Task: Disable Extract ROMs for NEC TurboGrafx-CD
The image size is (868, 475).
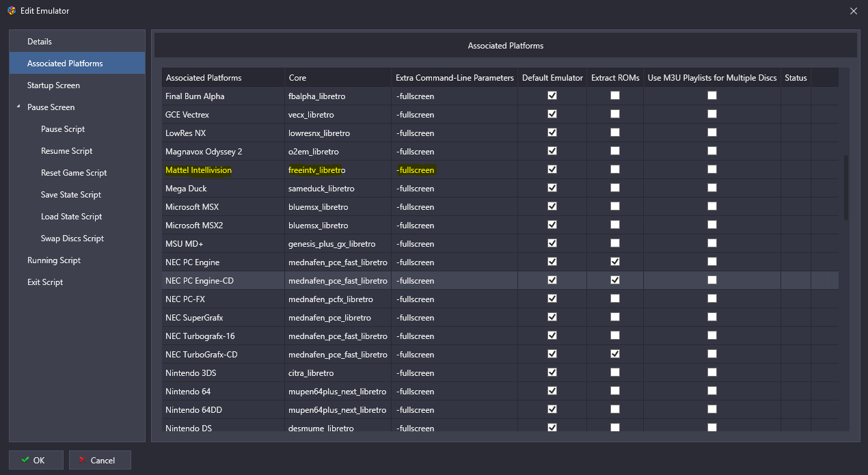Action: [x=615, y=354]
